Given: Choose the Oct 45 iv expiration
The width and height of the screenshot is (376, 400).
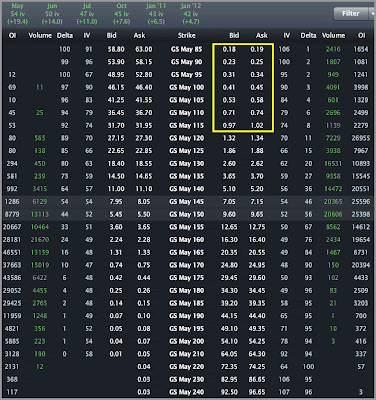Looking at the screenshot, I should (122, 14).
